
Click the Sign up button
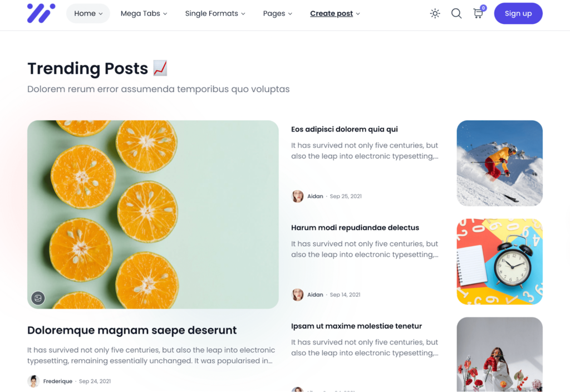518,13
